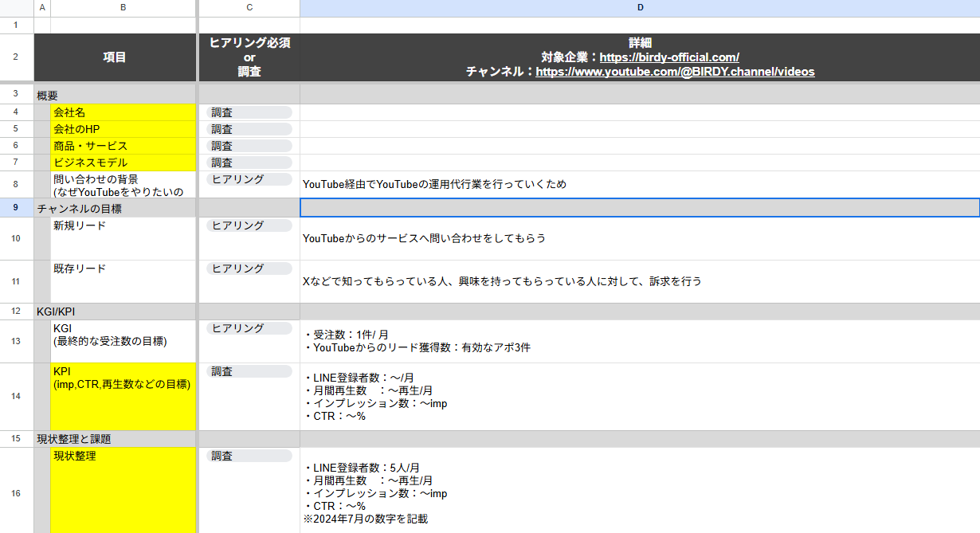Image resolution: width=980 pixels, height=533 pixels.
Task: Select the yellow KPI cell
Action: click(123, 397)
